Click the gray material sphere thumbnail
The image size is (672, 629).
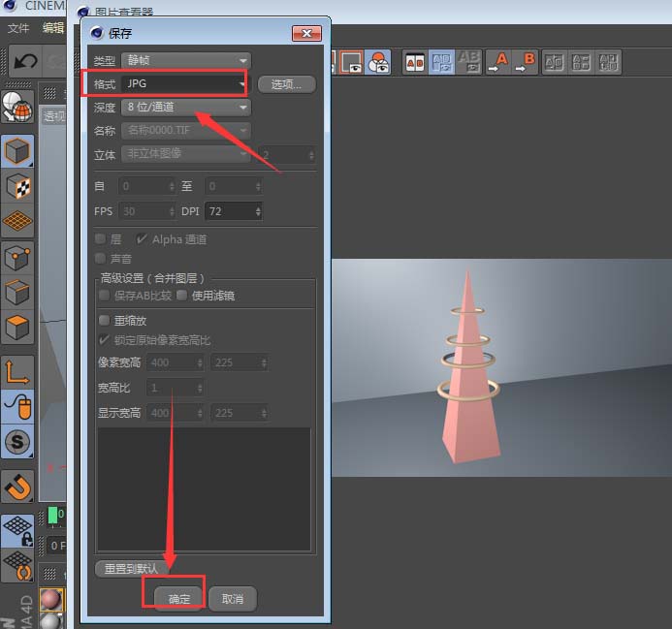point(51,621)
